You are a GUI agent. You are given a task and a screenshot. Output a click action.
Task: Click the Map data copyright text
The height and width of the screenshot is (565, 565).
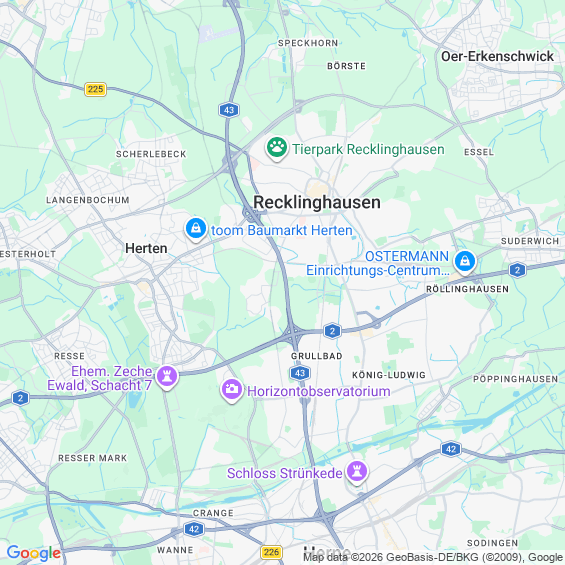(x=433, y=557)
